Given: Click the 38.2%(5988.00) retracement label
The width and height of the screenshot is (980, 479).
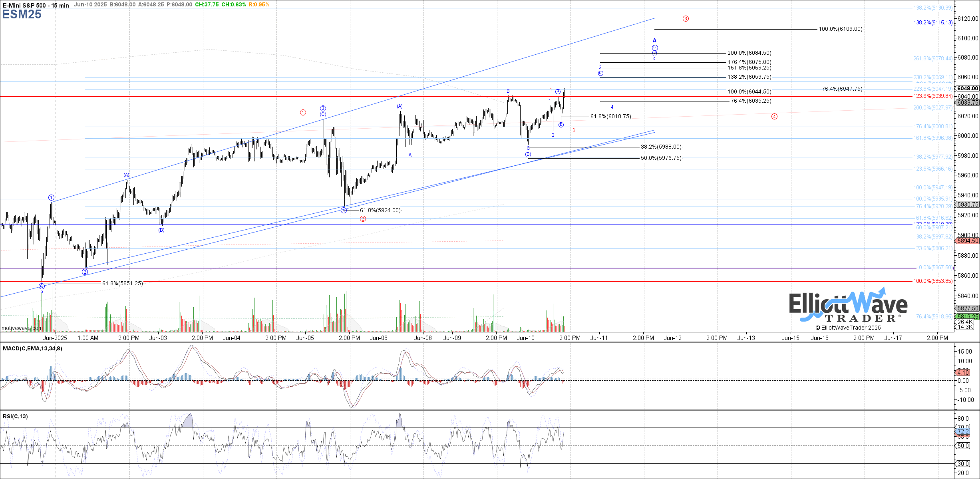Looking at the screenshot, I should (x=661, y=147).
